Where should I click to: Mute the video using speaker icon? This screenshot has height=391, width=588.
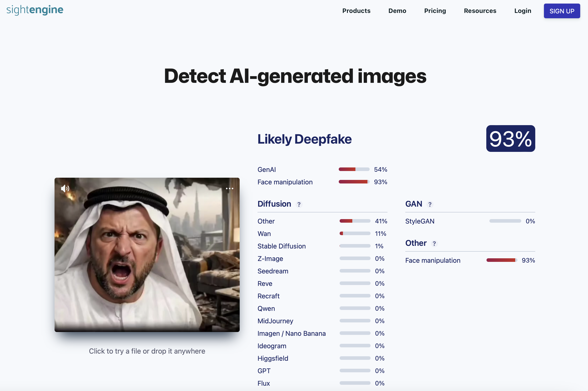pos(65,189)
